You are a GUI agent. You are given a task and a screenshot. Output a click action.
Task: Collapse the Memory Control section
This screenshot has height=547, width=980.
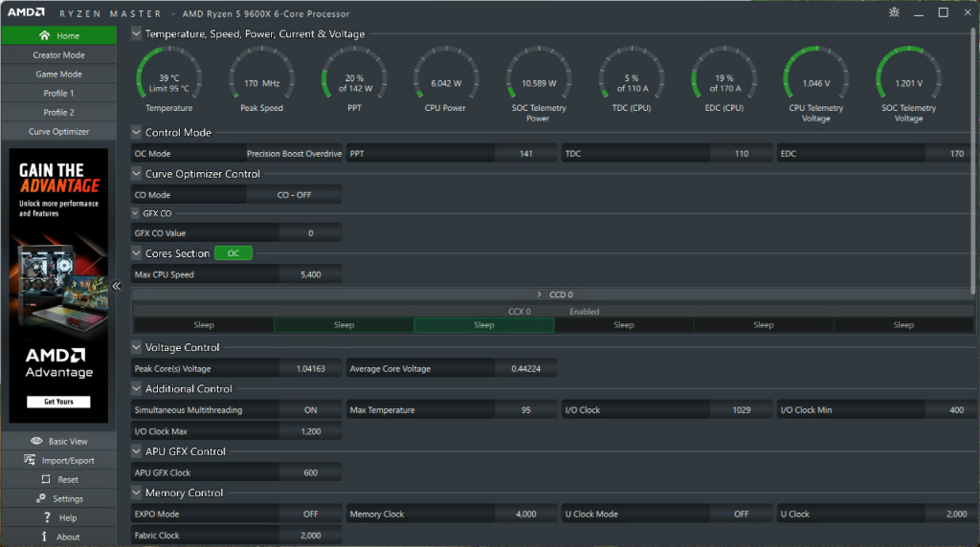136,492
